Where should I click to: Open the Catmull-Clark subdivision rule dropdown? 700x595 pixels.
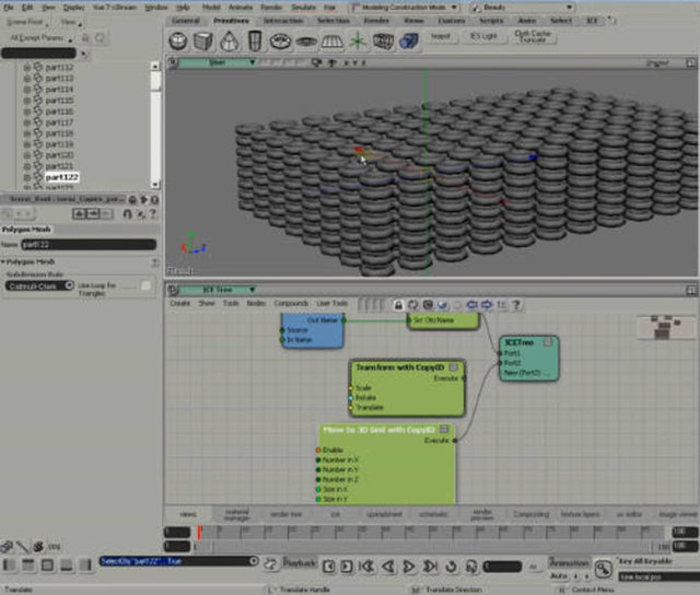pos(39,286)
